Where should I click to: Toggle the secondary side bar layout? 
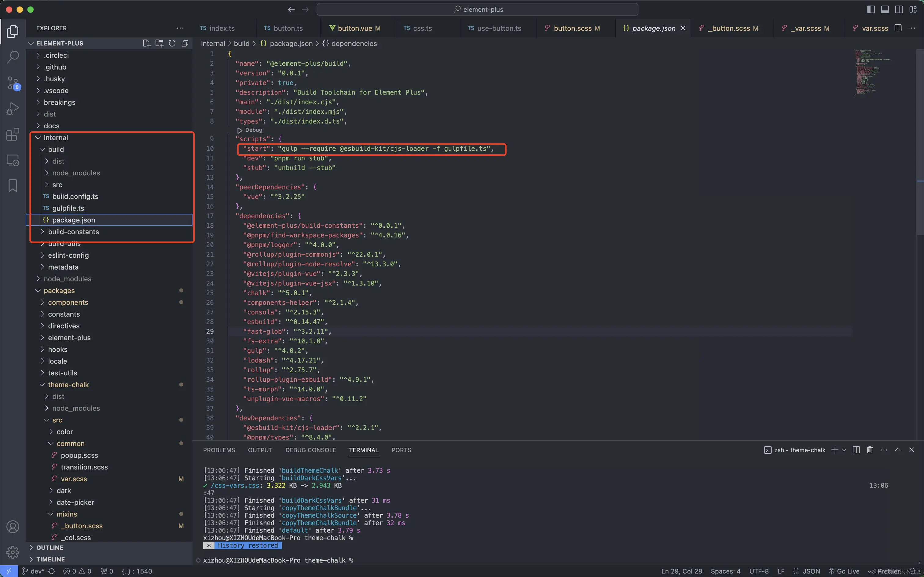click(x=899, y=9)
